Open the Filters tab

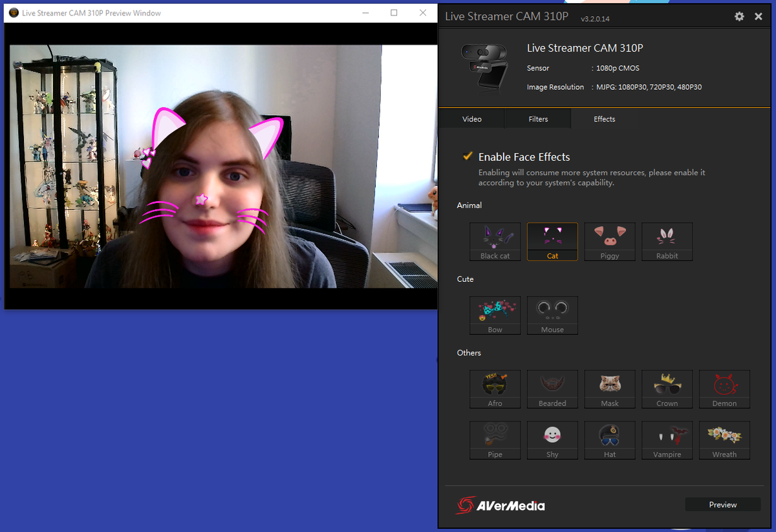pos(538,119)
